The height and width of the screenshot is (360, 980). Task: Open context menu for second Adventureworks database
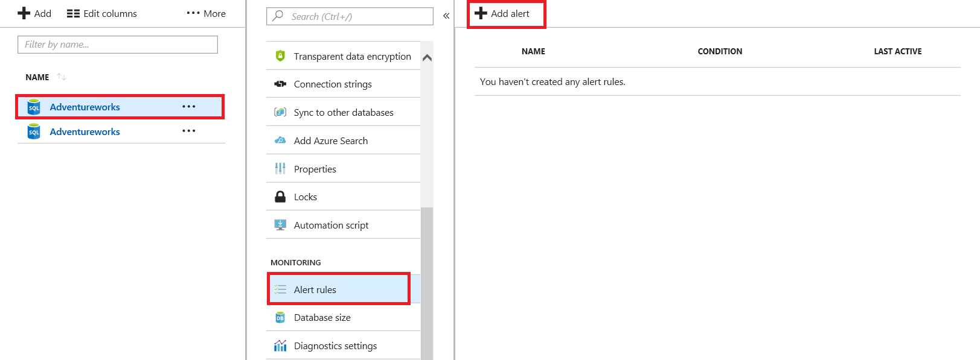point(189,131)
